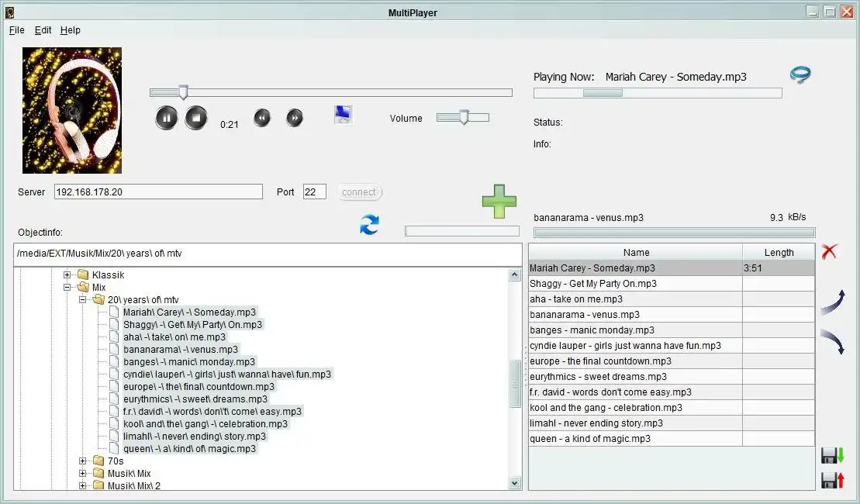Expand the Klassik folder

pyautogui.click(x=67, y=274)
